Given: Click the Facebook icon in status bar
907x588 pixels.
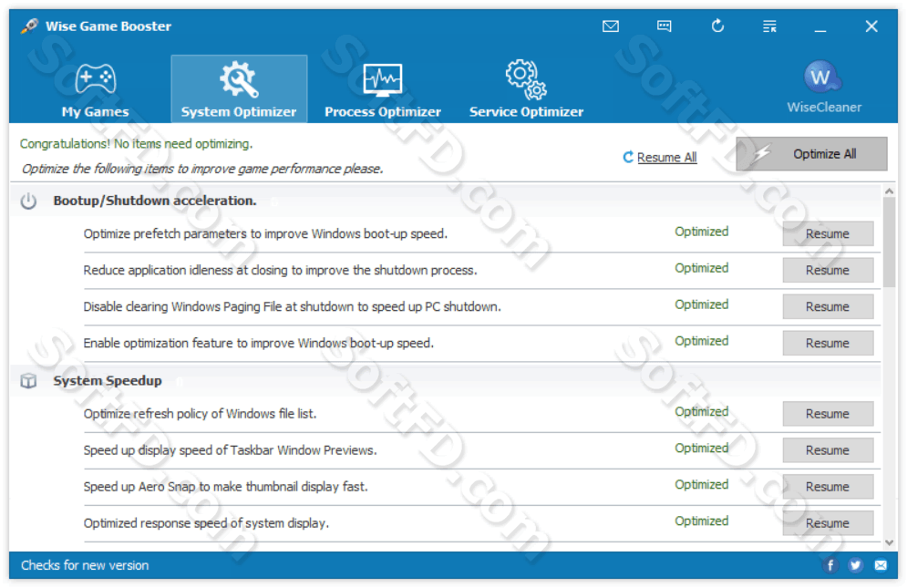Looking at the screenshot, I should click(x=830, y=565).
